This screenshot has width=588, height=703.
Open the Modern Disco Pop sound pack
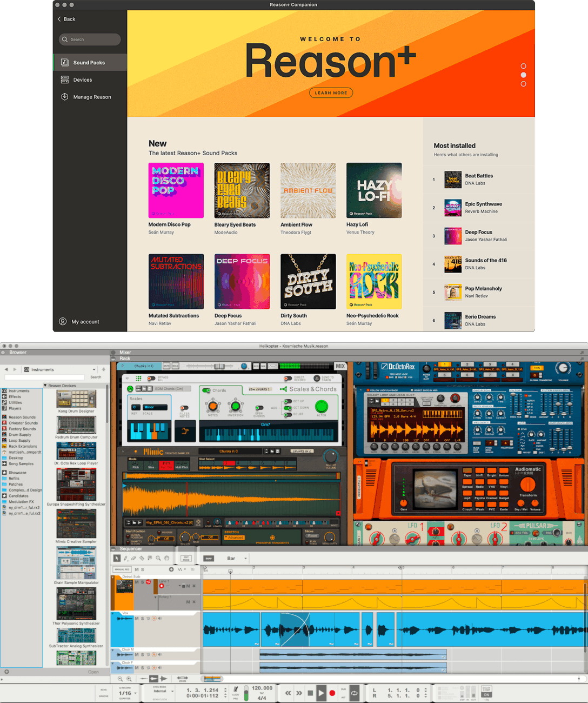pos(176,190)
